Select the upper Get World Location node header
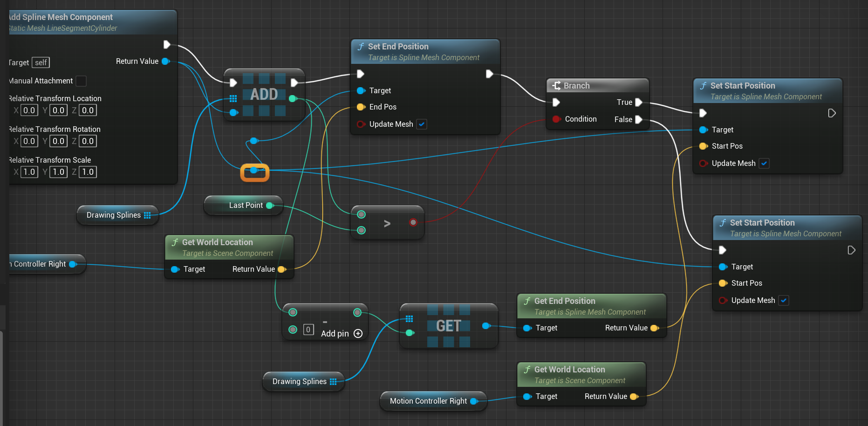The width and height of the screenshot is (868, 426). tap(229, 247)
